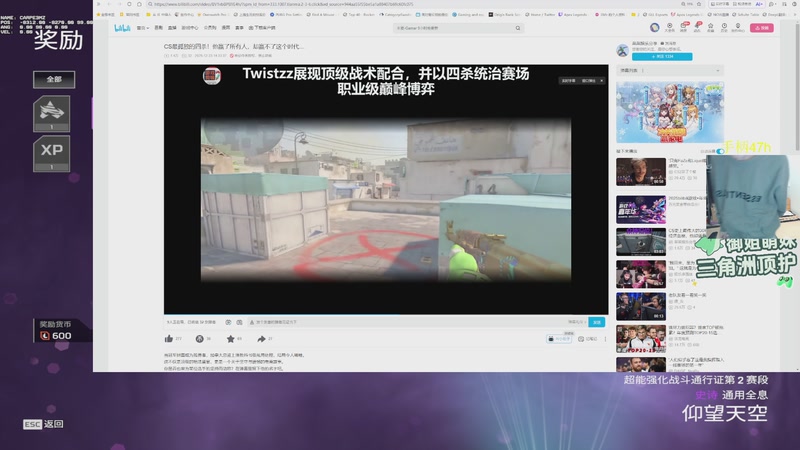Open the three-dot more options menu

click(x=606, y=339)
